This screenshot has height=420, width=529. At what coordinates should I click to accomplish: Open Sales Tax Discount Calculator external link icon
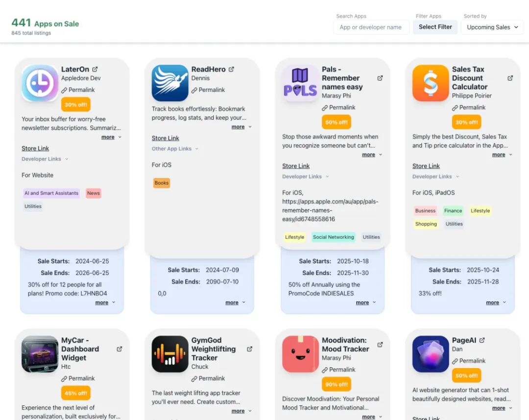pos(510,78)
